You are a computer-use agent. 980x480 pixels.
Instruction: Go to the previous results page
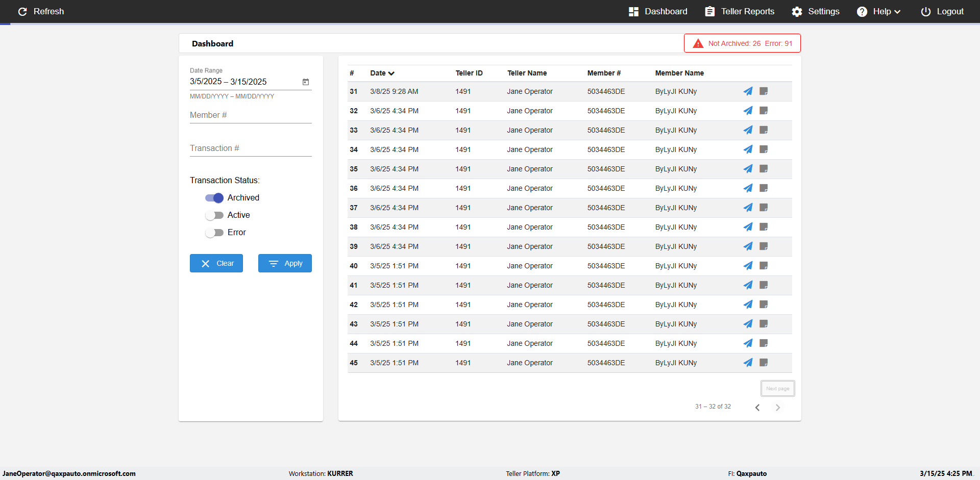click(757, 407)
